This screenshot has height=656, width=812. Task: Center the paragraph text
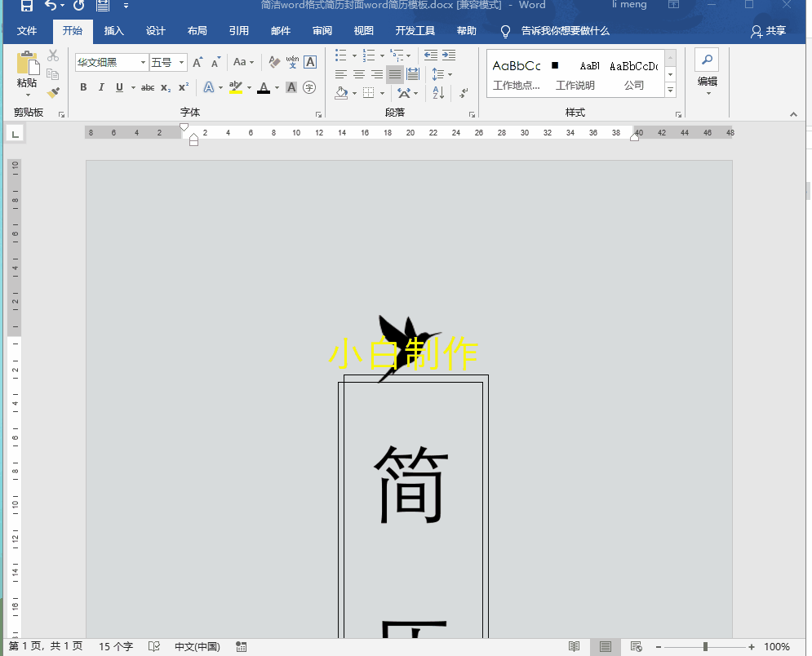coord(359,74)
